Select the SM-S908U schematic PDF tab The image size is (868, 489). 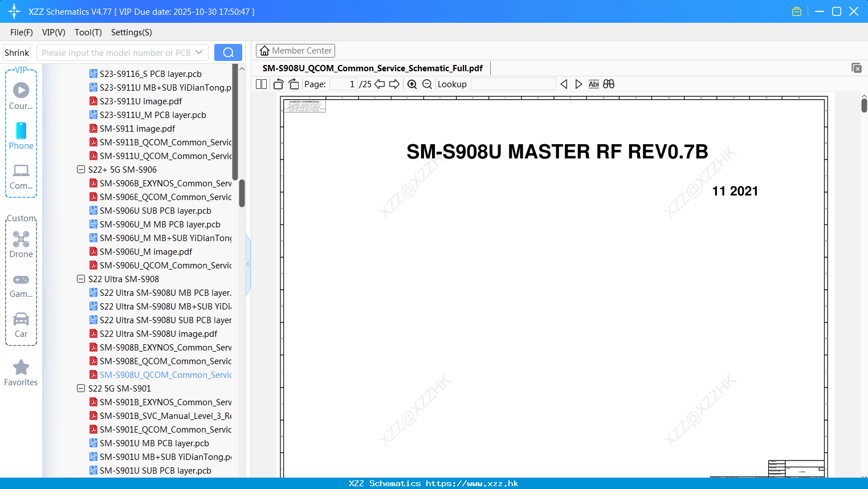(372, 68)
